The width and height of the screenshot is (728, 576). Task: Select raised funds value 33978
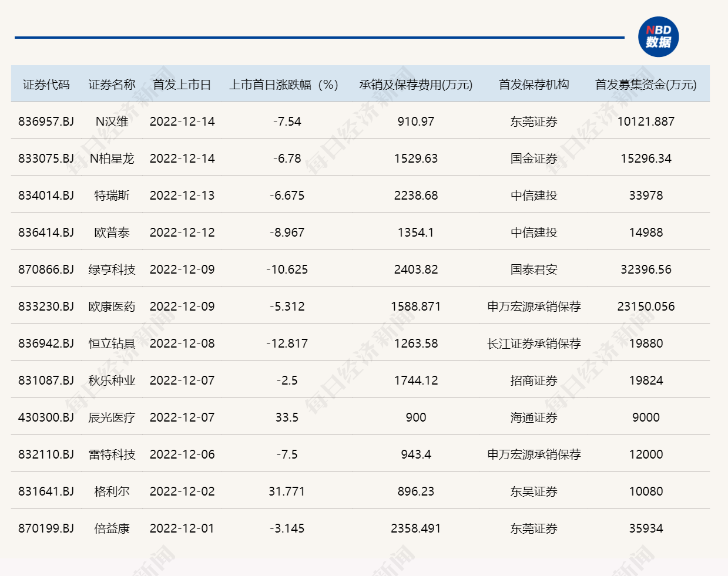[646, 196]
